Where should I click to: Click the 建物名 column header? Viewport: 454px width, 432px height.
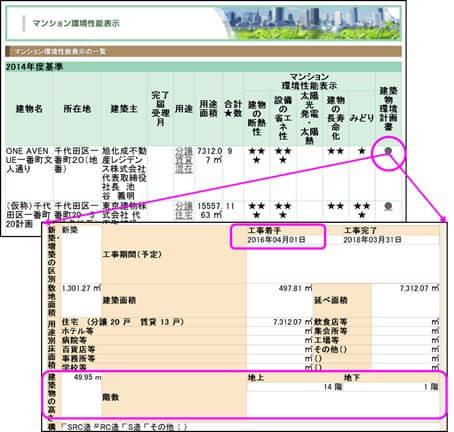[29, 109]
